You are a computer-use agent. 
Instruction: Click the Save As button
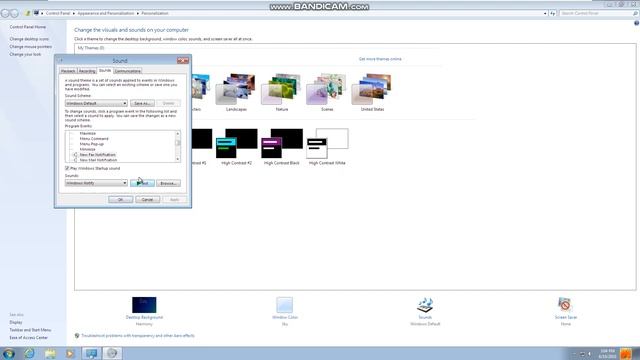coord(142,103)
